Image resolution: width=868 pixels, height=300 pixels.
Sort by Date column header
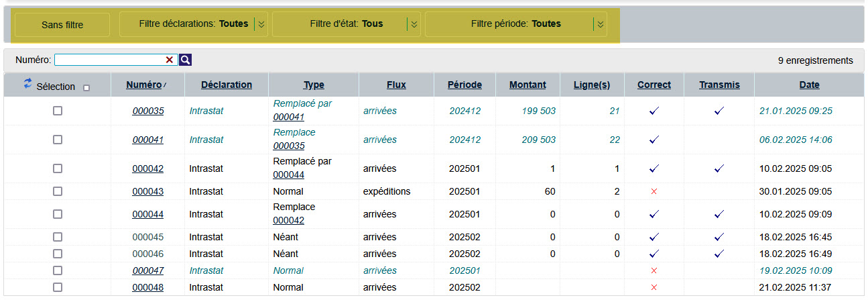point(809,85)
